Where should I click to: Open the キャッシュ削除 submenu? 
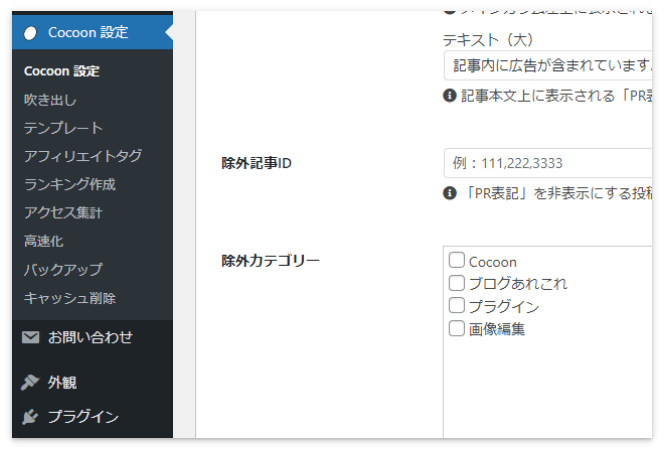click(70, 298)
